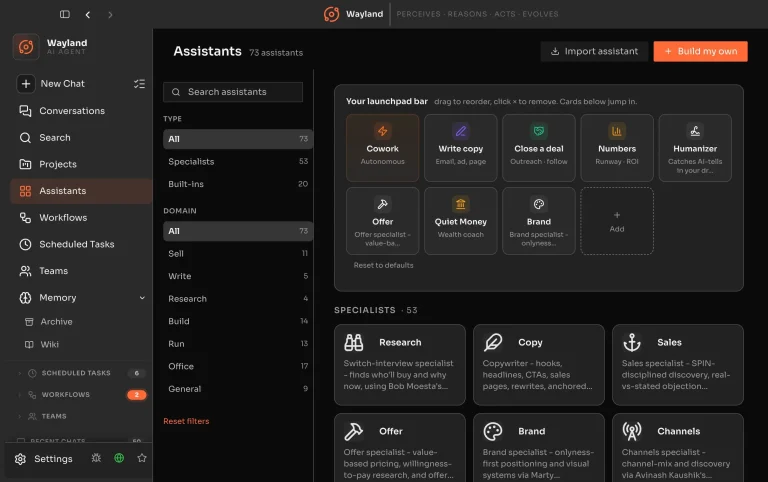Filter type by Specialists
The image size is (768, 482).
tap(238, 162)
